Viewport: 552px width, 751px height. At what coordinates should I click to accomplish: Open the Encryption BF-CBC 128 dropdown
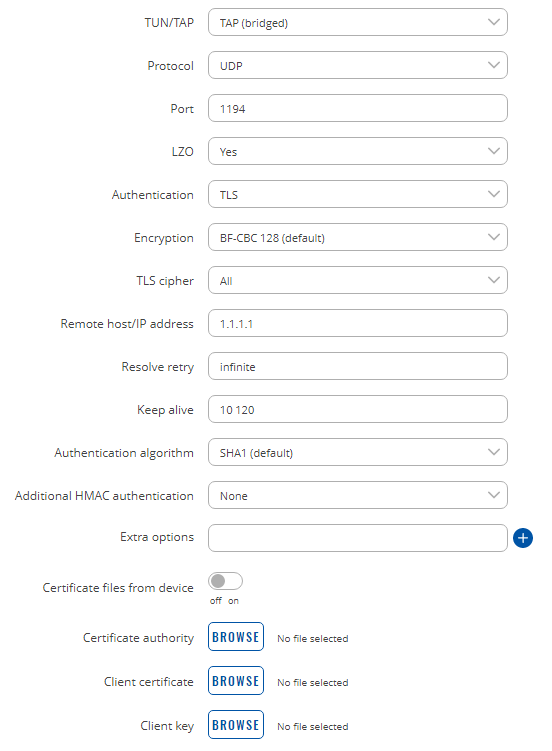coord(358,237)
